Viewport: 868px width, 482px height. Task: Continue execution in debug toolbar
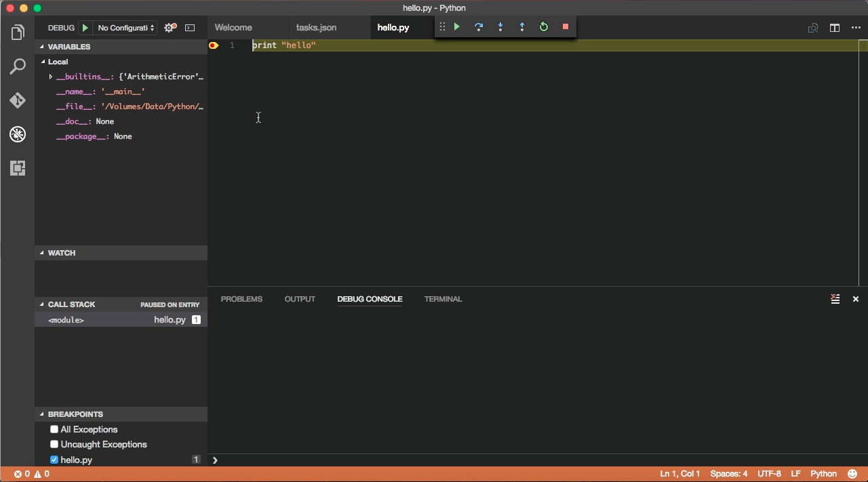pos(457,27)
